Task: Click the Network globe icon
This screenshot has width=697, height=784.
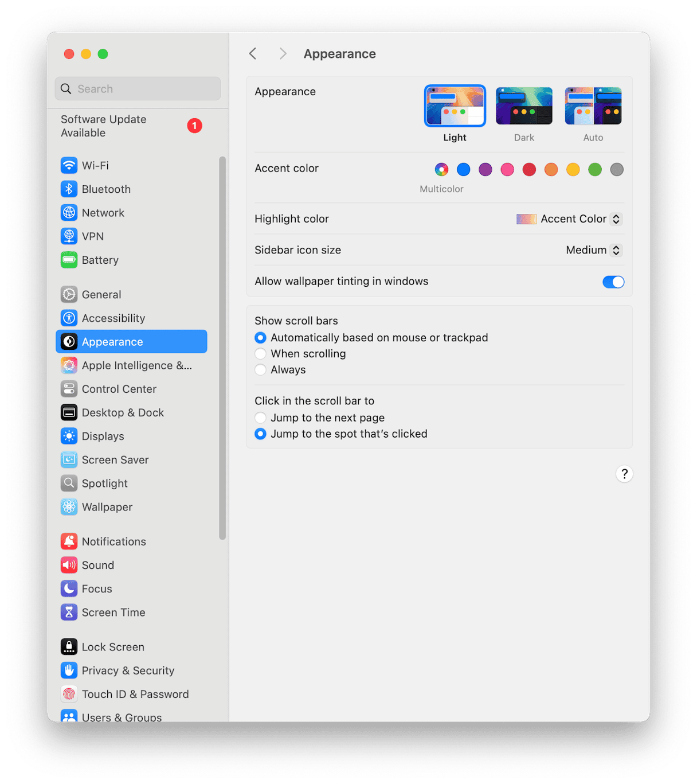Action: click(x=69, y=213)
